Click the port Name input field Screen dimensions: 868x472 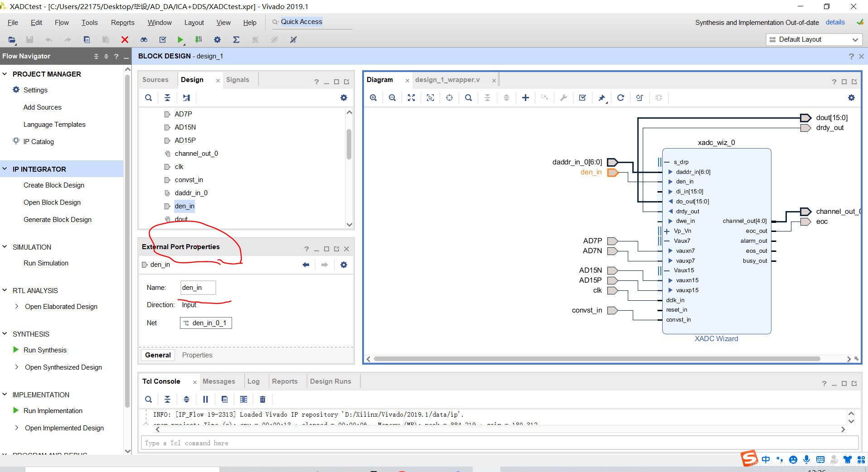[x=198, y=288]
